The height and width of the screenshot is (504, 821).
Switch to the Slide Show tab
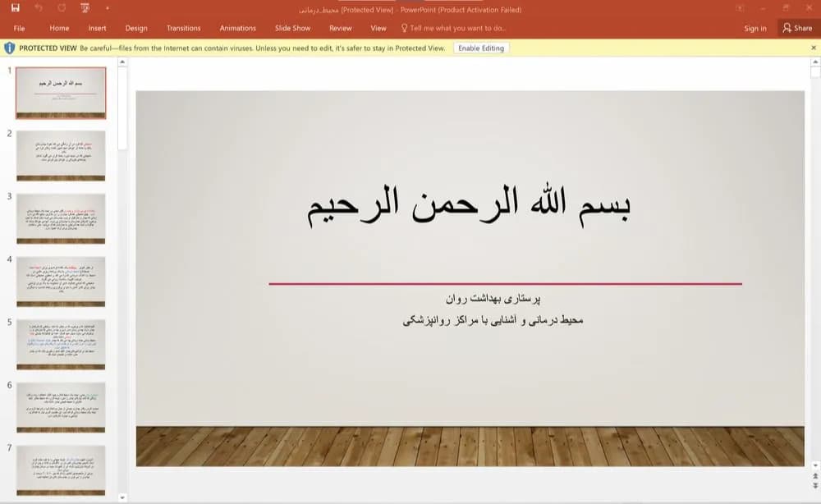coord(293,28)
